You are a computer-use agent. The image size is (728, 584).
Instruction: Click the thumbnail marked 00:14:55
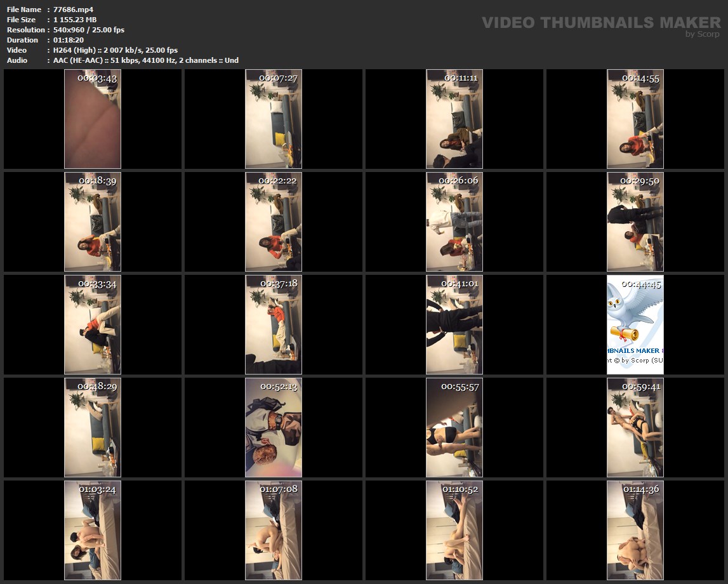[x=635, y=119]
